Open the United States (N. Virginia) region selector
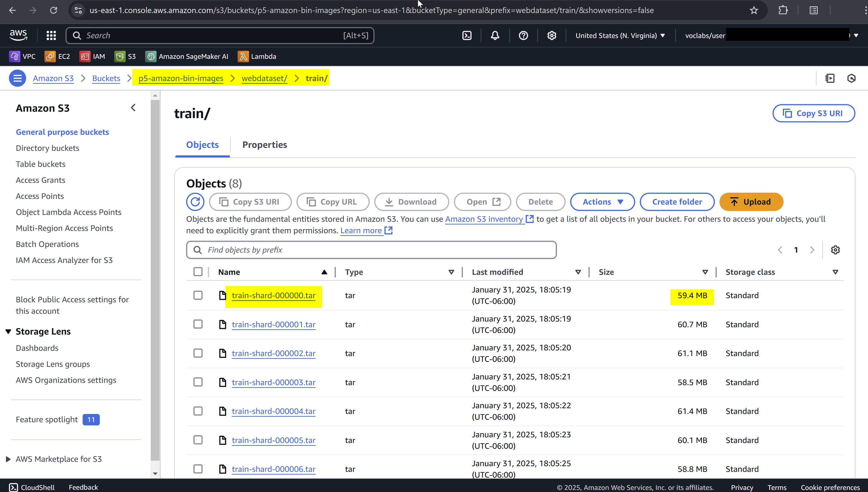Image resolution: width=868 pixels, height=492 pixels. click(620, 35)
